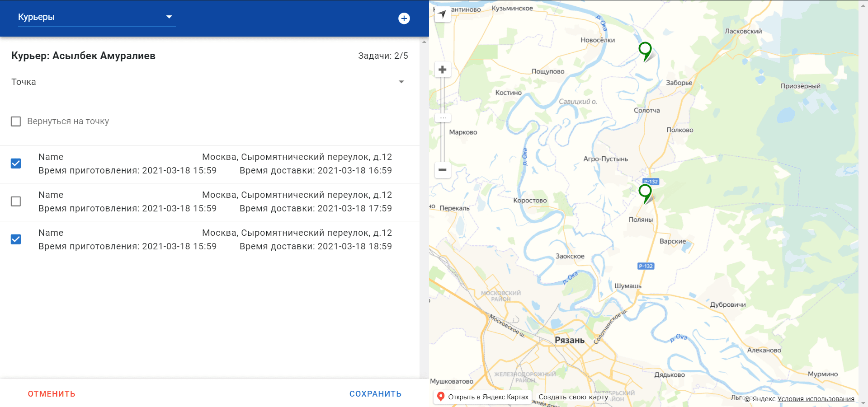The image size is (868, 407).
Task: Click the plus icon to add new courier
Action: [x=404, y=19]
